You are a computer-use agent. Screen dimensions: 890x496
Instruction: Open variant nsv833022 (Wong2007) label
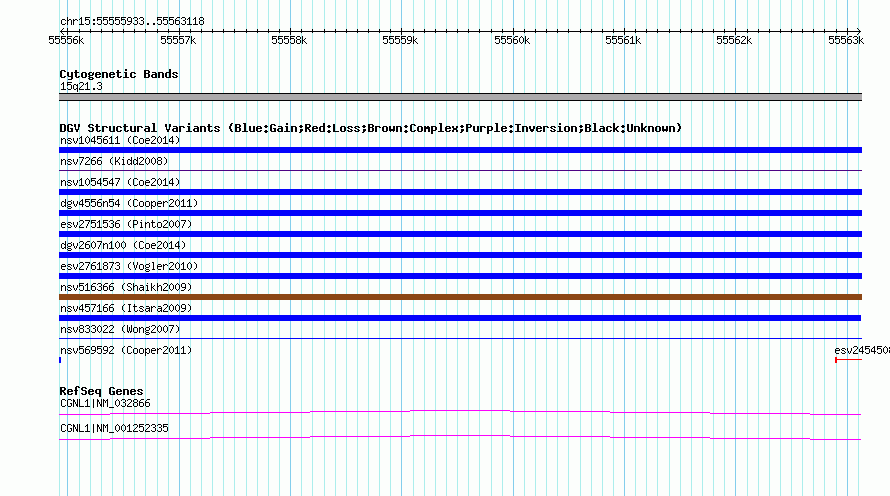[120, 329]
